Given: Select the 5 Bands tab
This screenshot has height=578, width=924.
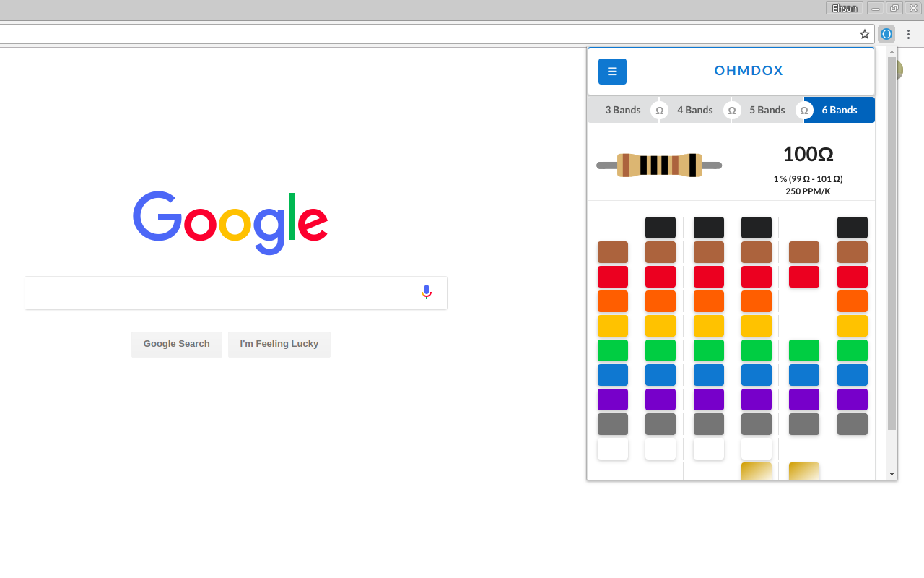Looking at the screenshot, I should point(767,111).
